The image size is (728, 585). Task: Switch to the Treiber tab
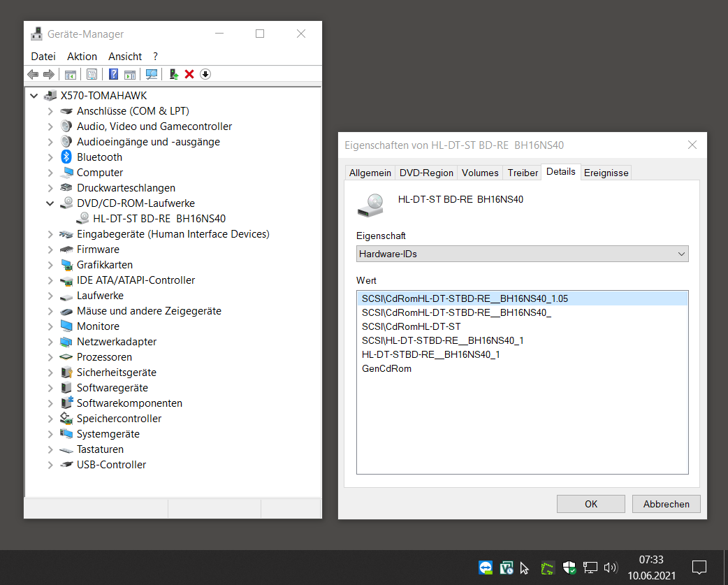(523, 173)
